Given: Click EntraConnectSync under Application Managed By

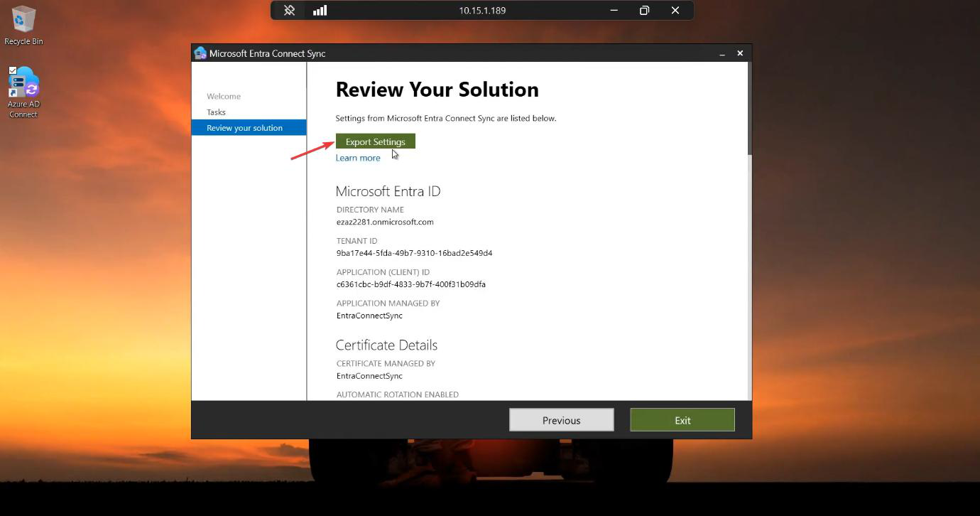Looking at the screenshot, I should 369,316.
